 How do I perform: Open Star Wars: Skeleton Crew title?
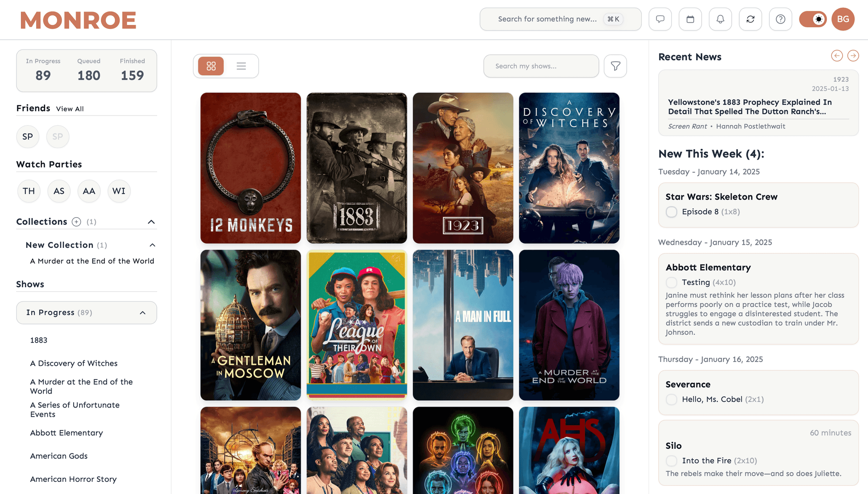coord(721,197)
